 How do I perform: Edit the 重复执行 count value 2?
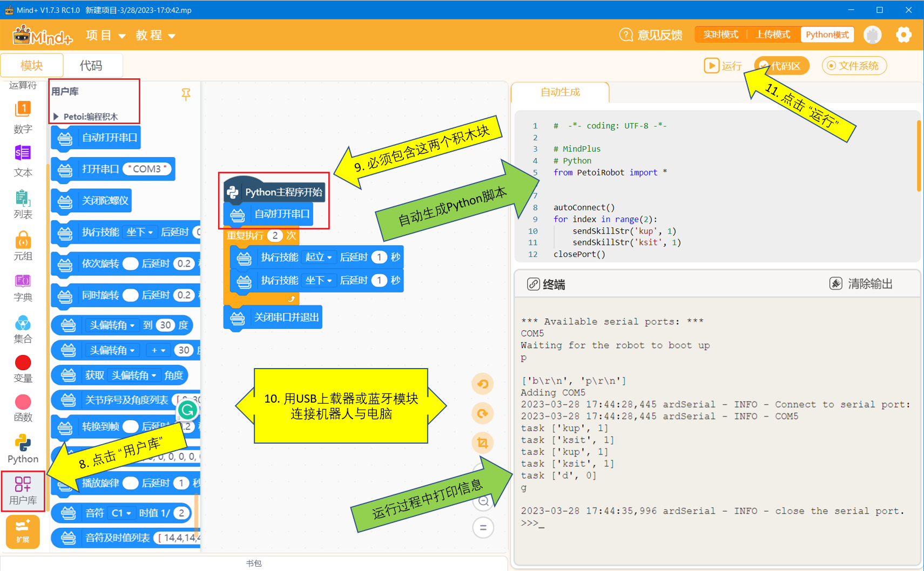point(275,236)
